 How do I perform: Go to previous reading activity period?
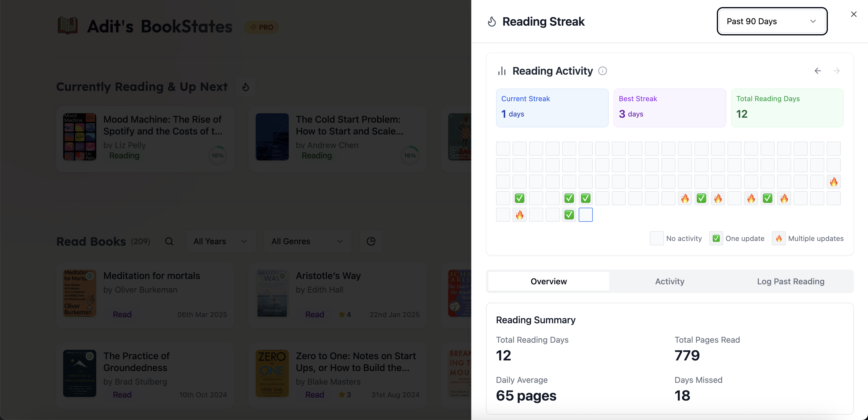tap(818, 71)
